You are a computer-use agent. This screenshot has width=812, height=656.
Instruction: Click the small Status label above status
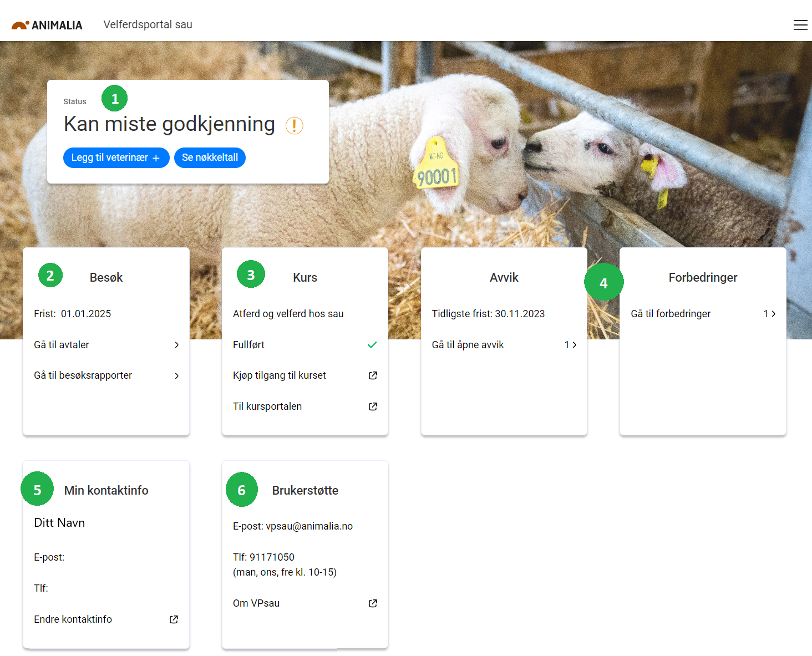(75, 101)
